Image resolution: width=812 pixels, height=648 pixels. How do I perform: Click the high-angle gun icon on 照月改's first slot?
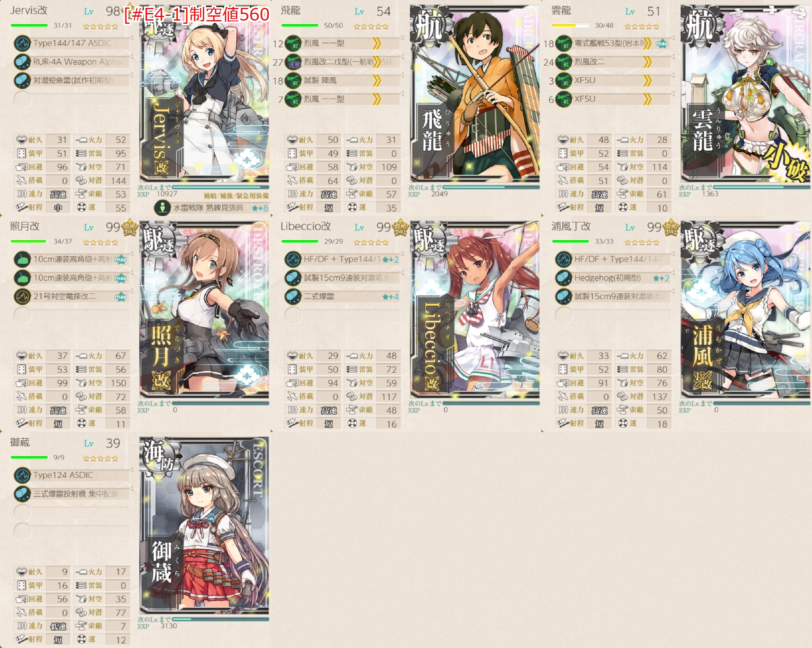pyautogui.click(x=22, y=259)
